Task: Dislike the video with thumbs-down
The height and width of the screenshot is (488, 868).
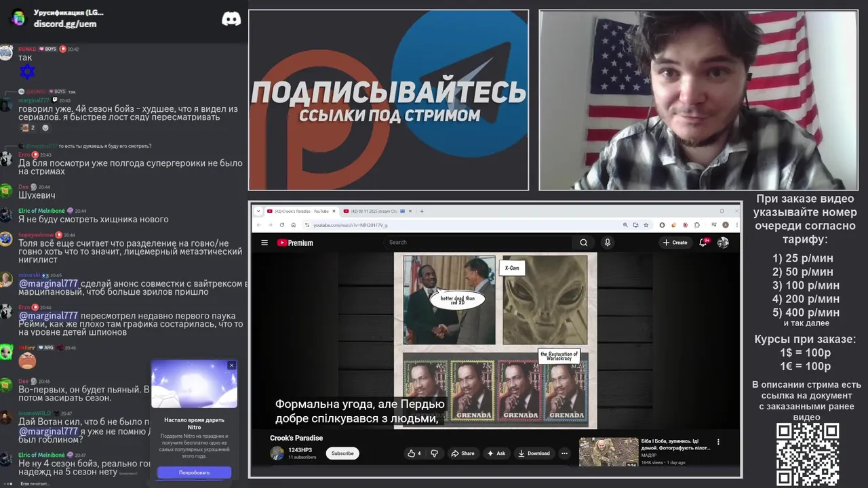Action: click(435, 453)
